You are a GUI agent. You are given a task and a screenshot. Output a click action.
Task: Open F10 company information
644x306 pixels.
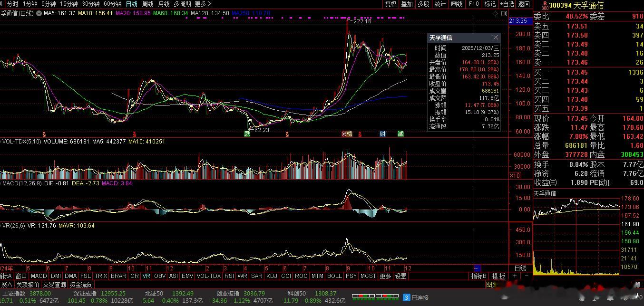click(x=474, y=4)
